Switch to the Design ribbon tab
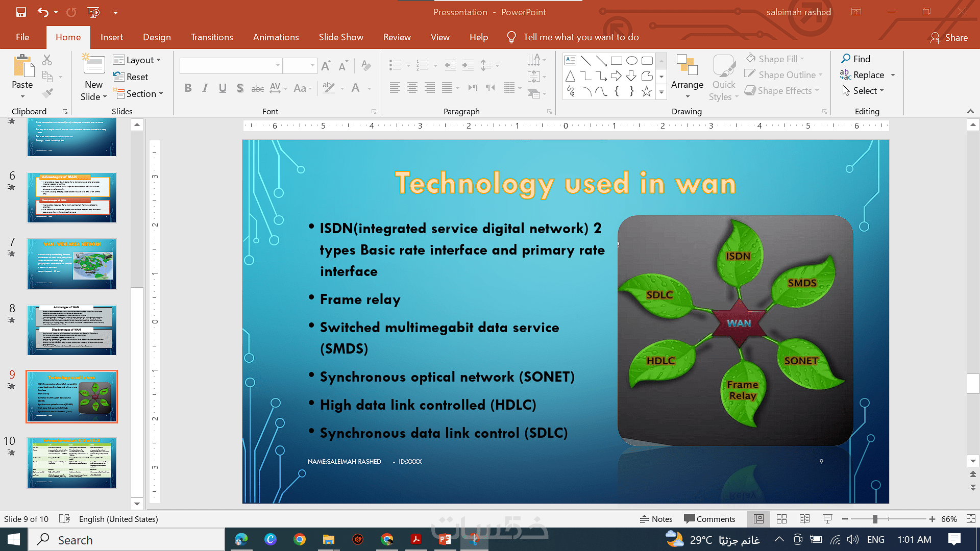The height and width of the screenshot is (551, 980). point(157,37)
